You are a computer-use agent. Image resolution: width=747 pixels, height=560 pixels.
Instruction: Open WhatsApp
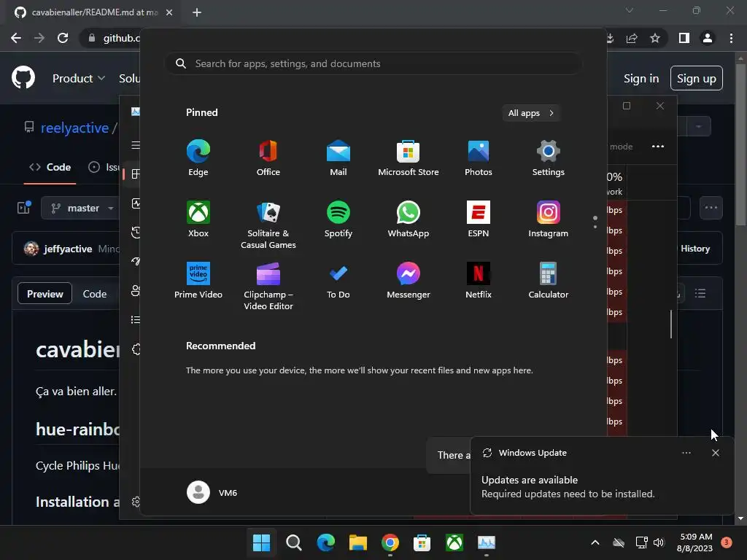409,219
